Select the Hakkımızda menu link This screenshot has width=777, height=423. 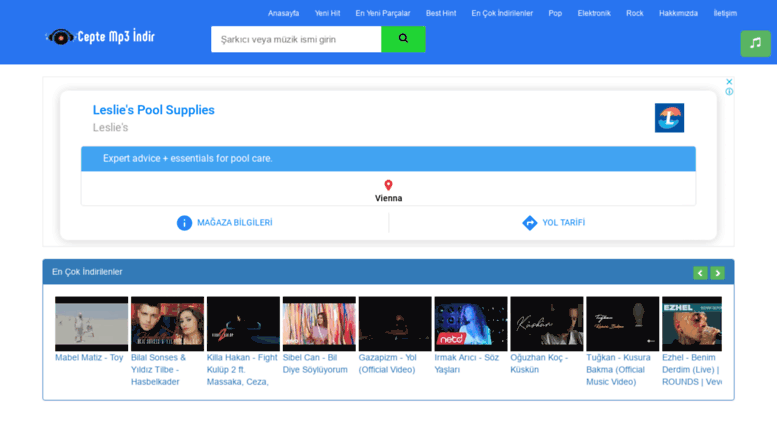pos(678,14)
